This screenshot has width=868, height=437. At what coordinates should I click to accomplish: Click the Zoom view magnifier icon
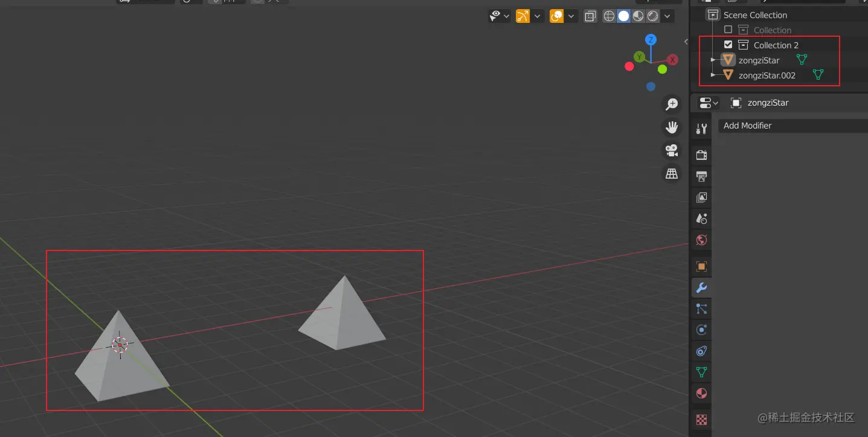coord(671,104)
